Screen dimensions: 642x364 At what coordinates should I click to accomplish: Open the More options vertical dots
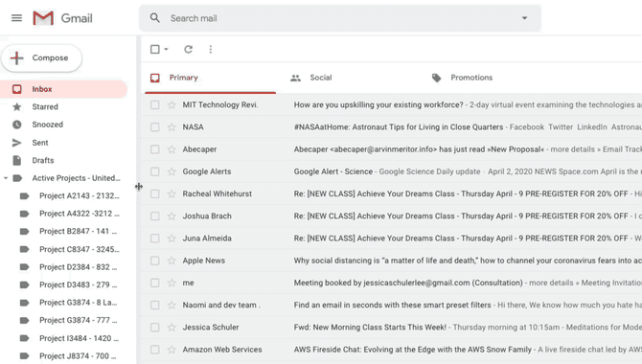click(211, 50)
